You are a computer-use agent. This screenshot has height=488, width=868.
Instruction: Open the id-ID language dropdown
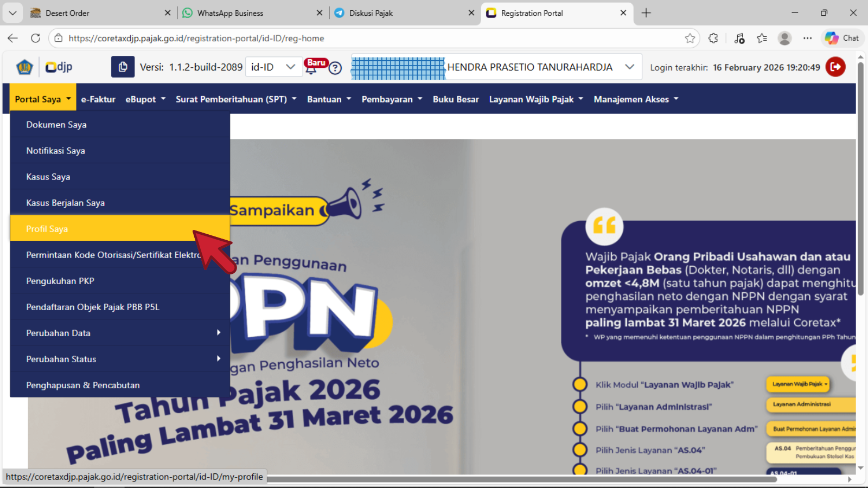pyautogui.click(x=273, y=67)
